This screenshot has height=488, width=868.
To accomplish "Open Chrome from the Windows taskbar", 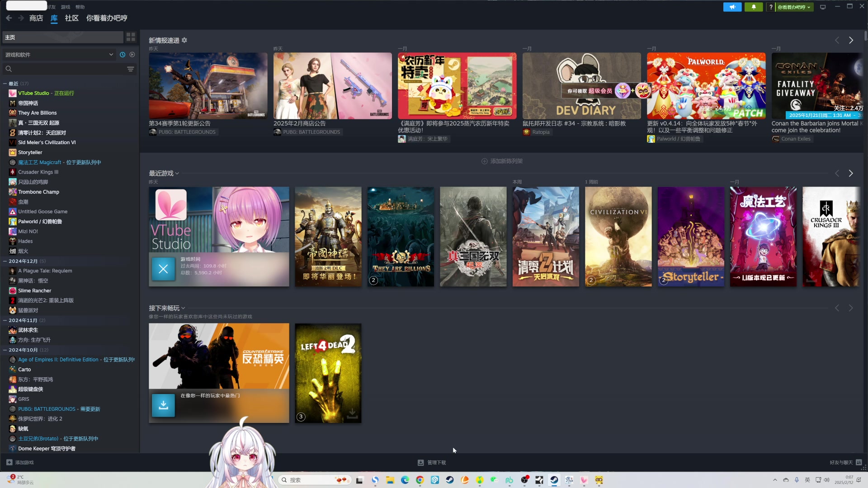I will [420, 480].
